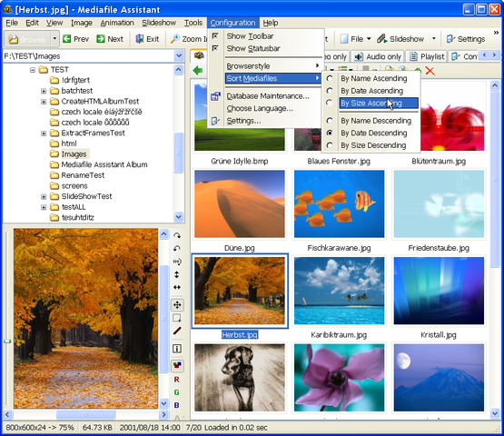Click the preview horizontal scrollbar thumb
The height and width of the screenshot is (436, 504).
85,415
